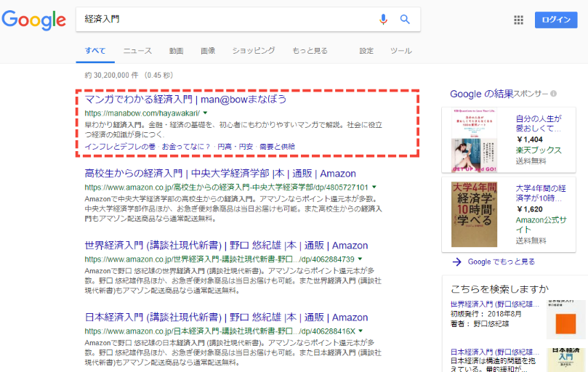Open the 需要と供給 sitelink
588x372 pixels.
tap(278, 147)
